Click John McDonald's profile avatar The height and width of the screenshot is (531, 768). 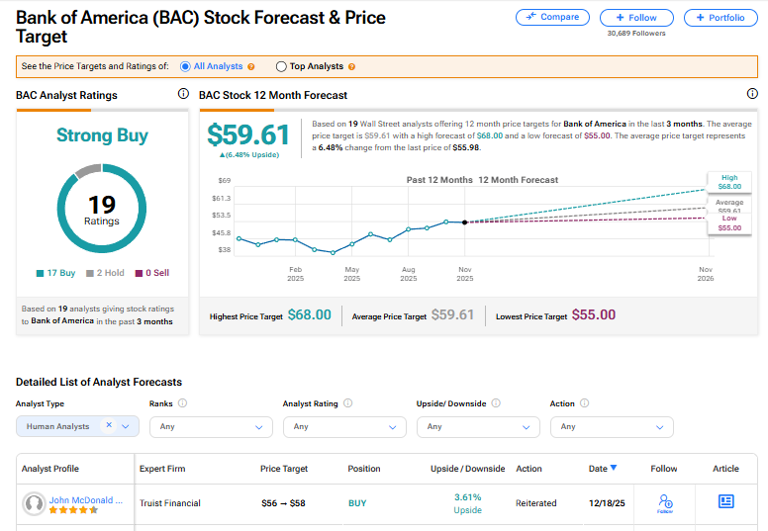[34, 503]
